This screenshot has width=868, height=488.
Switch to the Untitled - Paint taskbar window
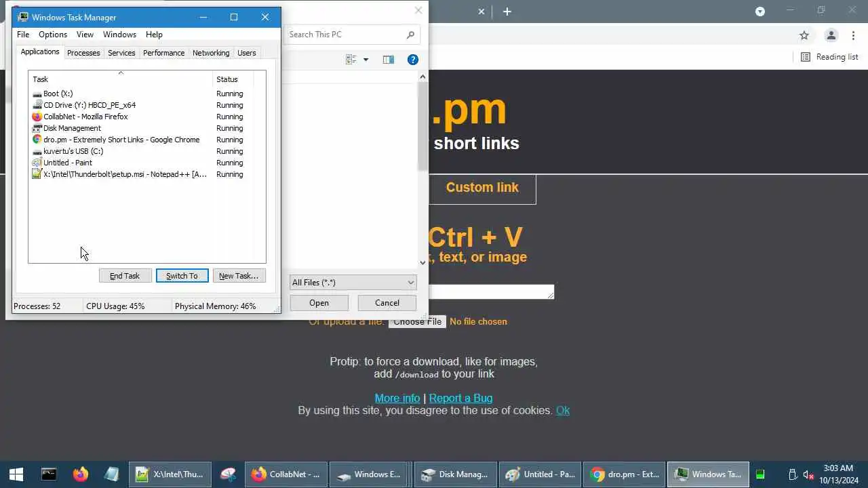coord(540,474)
